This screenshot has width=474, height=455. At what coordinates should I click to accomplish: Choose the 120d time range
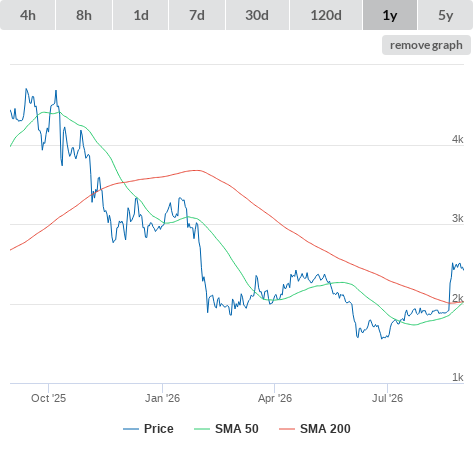(x=326, y=15)
